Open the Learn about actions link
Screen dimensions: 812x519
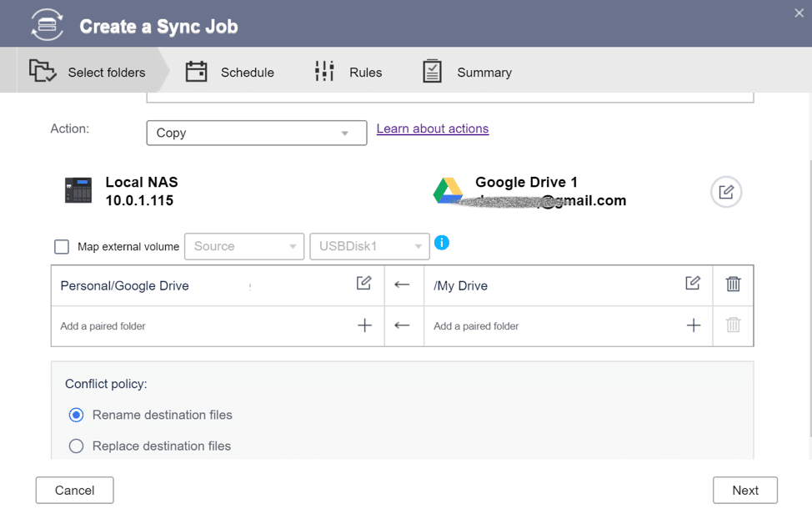[433, 128]
